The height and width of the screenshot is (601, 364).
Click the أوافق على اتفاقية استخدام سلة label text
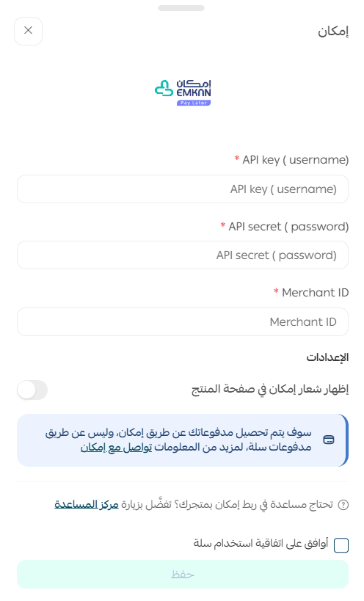[261, 543]
